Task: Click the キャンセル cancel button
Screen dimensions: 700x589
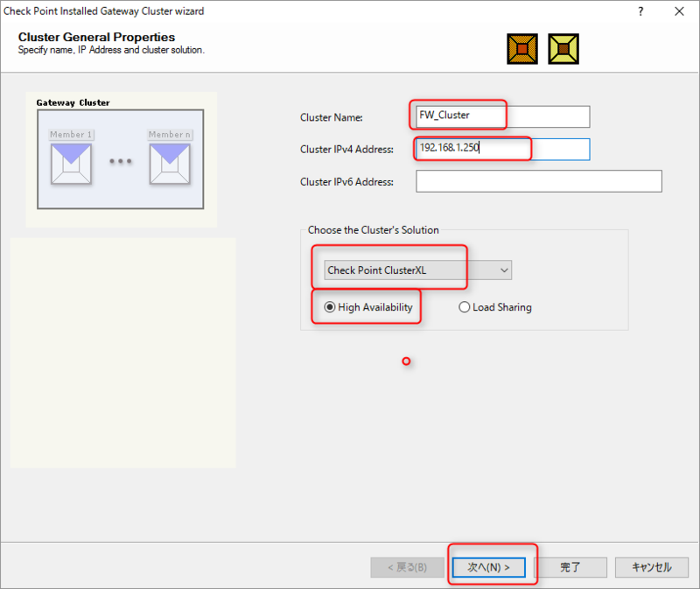Action: (x=651, y=567)
